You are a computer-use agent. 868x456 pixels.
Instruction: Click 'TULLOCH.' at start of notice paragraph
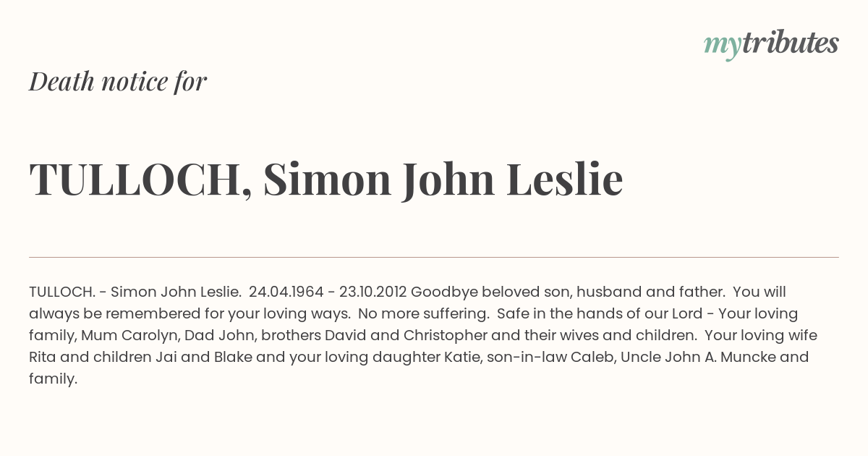(x=62, y=292)
